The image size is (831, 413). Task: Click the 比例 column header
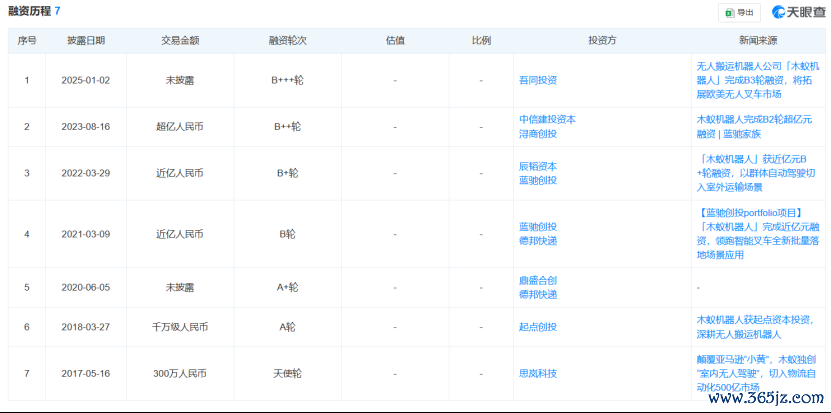(x=481, y=41)
